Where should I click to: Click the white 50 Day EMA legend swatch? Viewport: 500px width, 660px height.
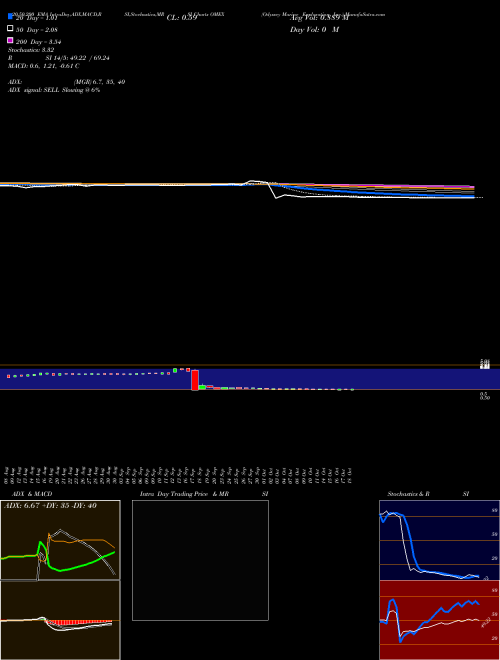tap(11, 29)
